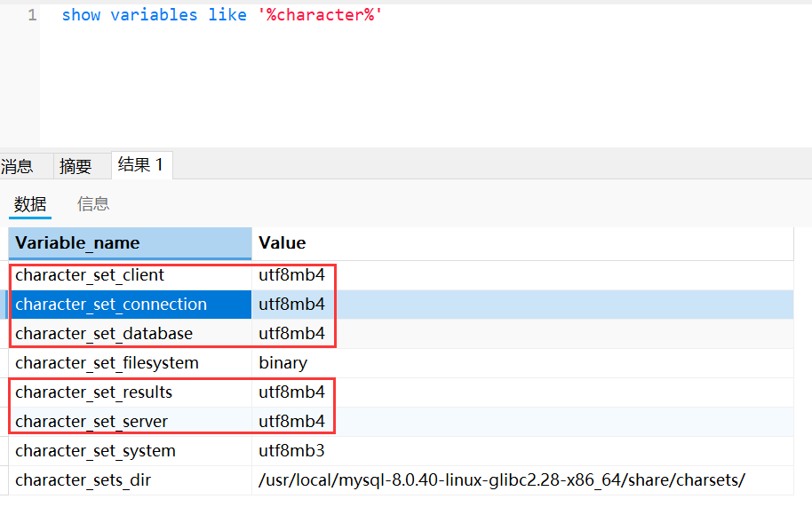Screen dimensions: 812x507
Task: Click line number 1 in editor gutter
Action: pyautogui.click(x=32, y=16)
